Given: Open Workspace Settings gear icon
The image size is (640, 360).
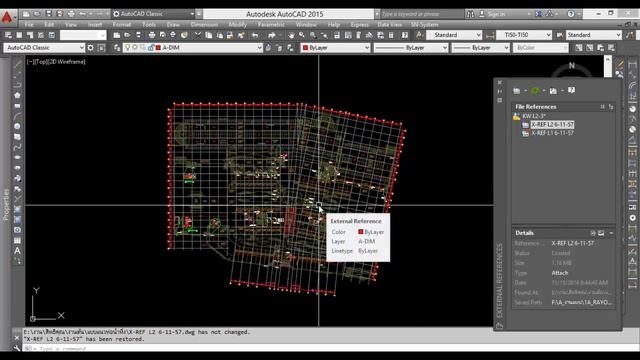Looking at the screenshot, I should click(91, 48).
